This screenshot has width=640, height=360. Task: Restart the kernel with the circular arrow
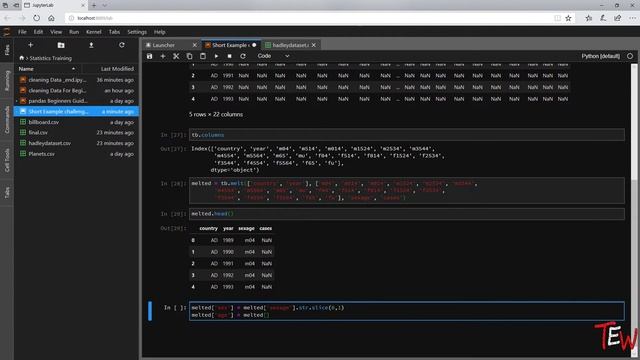click(x=243, y=56)
